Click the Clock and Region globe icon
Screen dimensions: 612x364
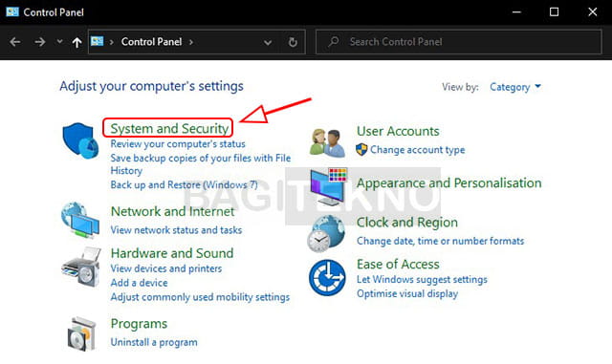(x=326, y=233)
